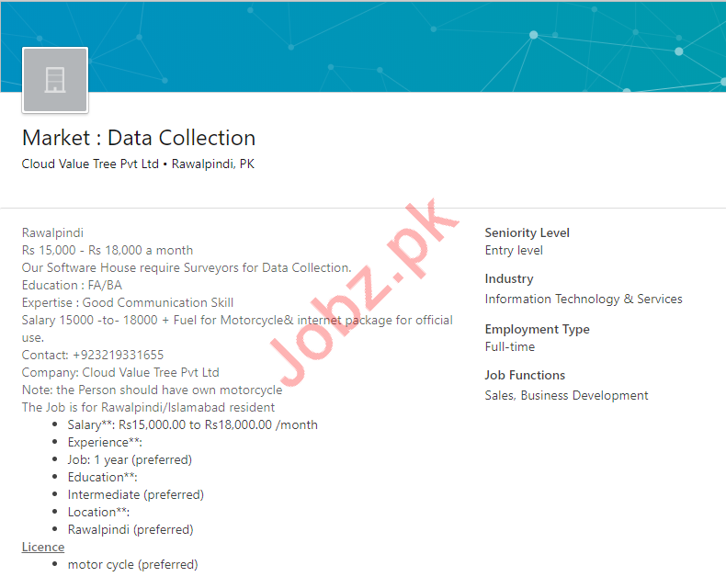Click 'Company: Cloud Value Tree Pvt Ltd' line
Image resolution: width=726 pixels, height=588 pixels.
tap(120, 372)
